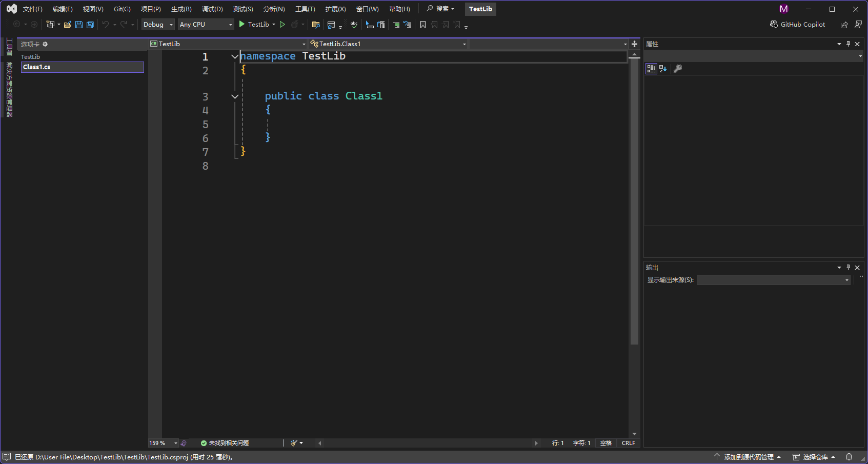Toggle auto-hide pin on Properties panel
Viewport: 868px width, 464px height.
[848, 44]
